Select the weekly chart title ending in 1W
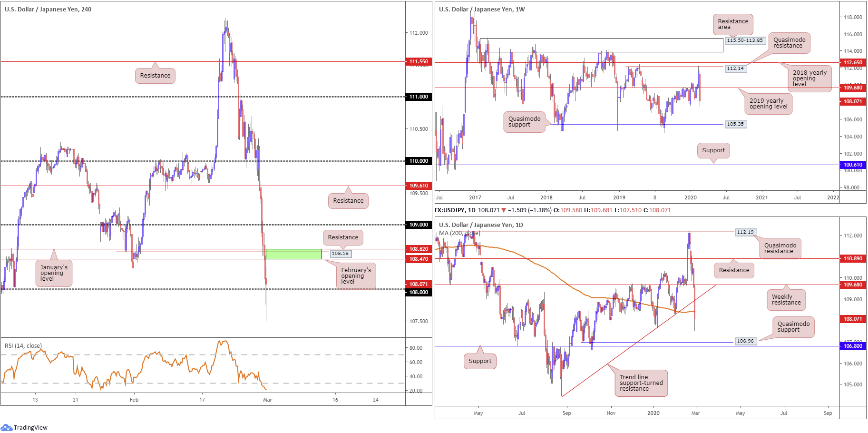Screen dimensions: 868x433 pyautogui.click(x=482, y=9)
